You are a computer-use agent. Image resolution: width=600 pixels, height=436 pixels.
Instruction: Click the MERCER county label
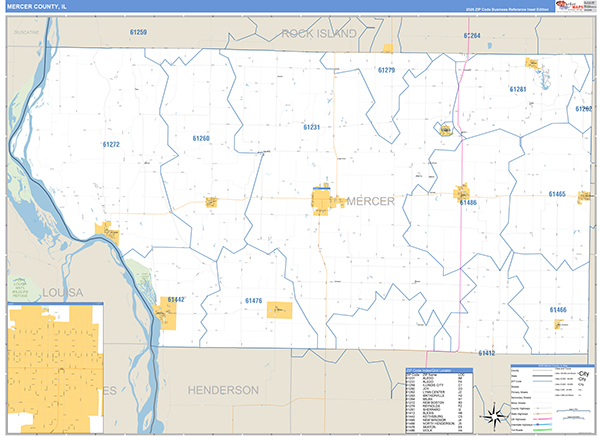(x=370, y=201)
